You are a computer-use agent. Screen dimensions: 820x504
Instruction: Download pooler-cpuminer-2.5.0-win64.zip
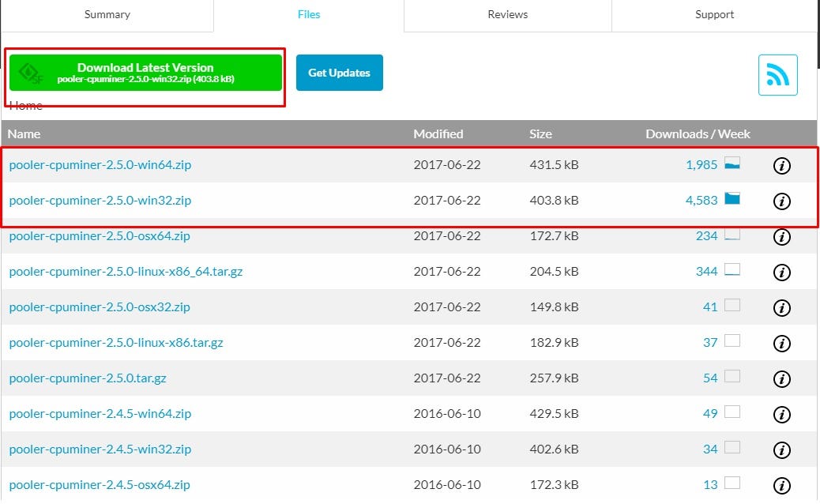[100, 164]
